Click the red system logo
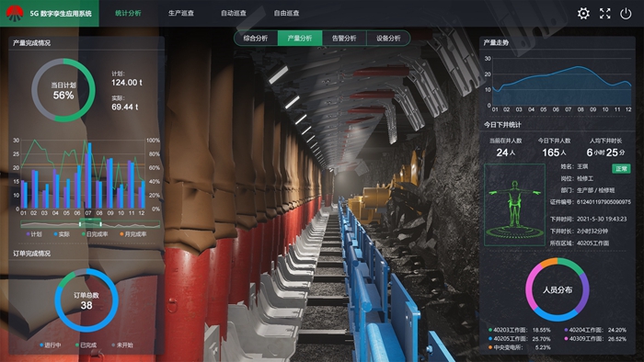Viewport: 644px width, 362px height. (15, 13)
